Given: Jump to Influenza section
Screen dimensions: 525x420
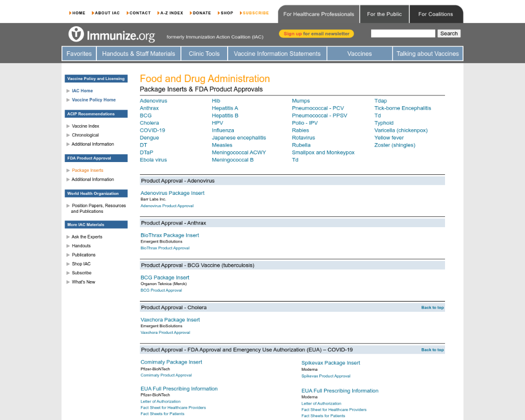Looking at the screenshot, I should click(x=223, y=130).
